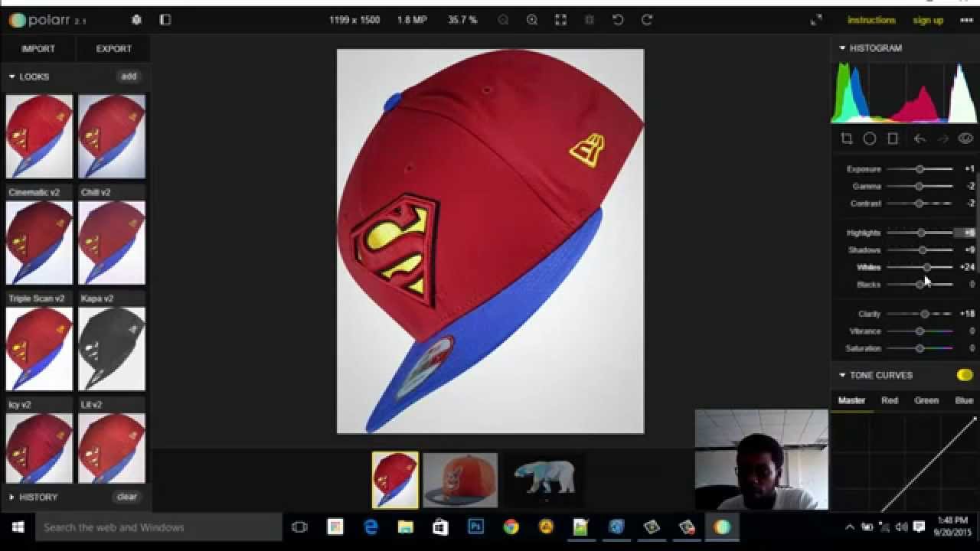Open the Action Center notifications icon
This screenshot has width=980, height=551.
(x=919, y=527)
